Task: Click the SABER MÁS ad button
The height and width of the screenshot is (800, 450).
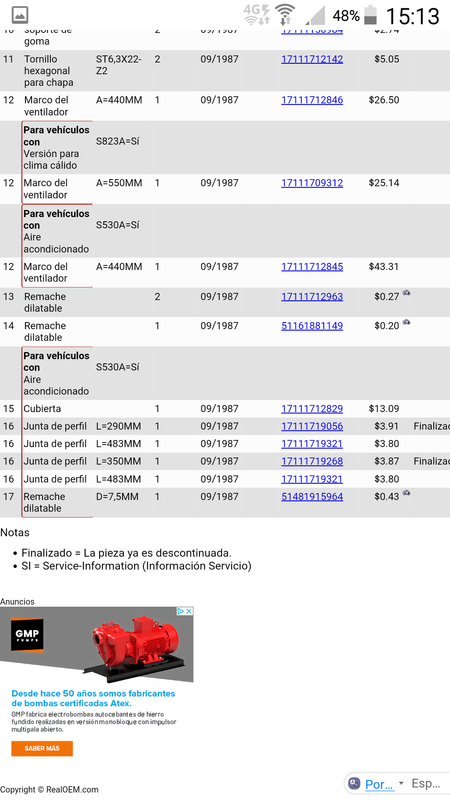Action: 42,748
